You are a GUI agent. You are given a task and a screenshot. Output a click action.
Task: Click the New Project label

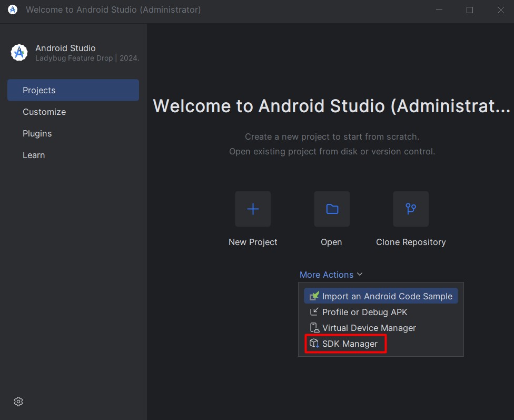pyautogui.click(x=253, y=242)
